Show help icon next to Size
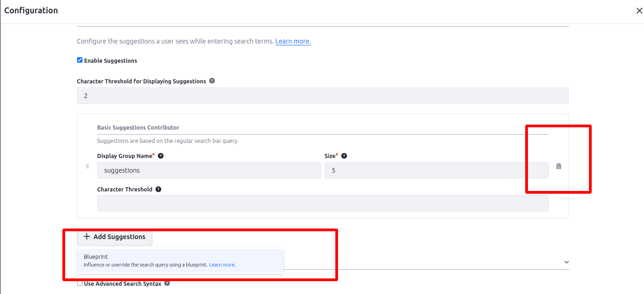The width and height of the screenshot is (644, 294). [x=344, y=156]
